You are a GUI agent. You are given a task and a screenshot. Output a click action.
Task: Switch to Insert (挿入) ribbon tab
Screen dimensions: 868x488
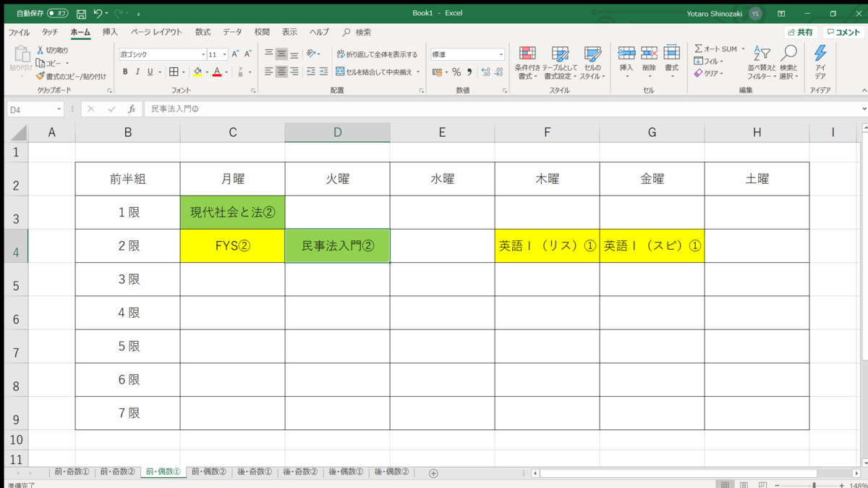(110, 32)
